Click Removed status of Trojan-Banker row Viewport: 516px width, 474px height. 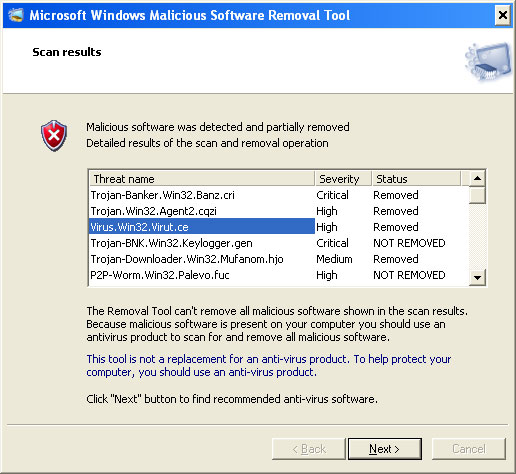point(396,195)
